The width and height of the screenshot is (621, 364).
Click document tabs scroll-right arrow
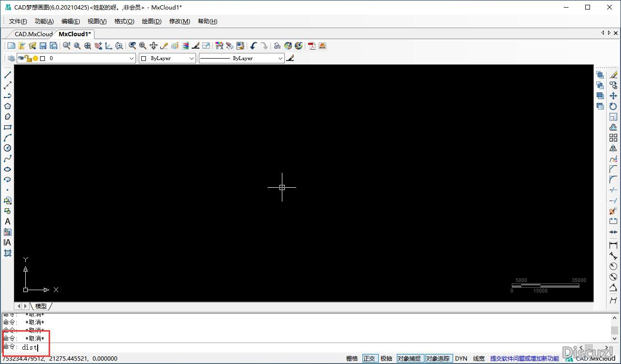click(609, 33)
